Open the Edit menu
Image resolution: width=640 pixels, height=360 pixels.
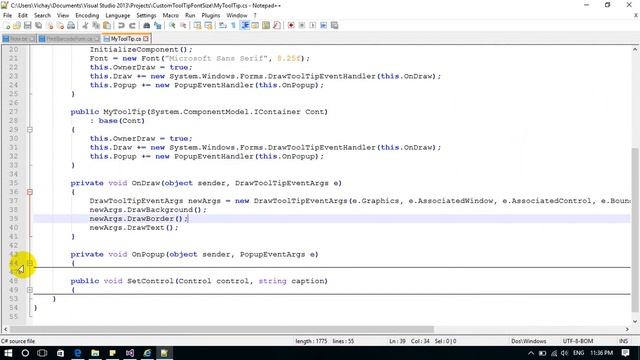(x=23, y=16)
